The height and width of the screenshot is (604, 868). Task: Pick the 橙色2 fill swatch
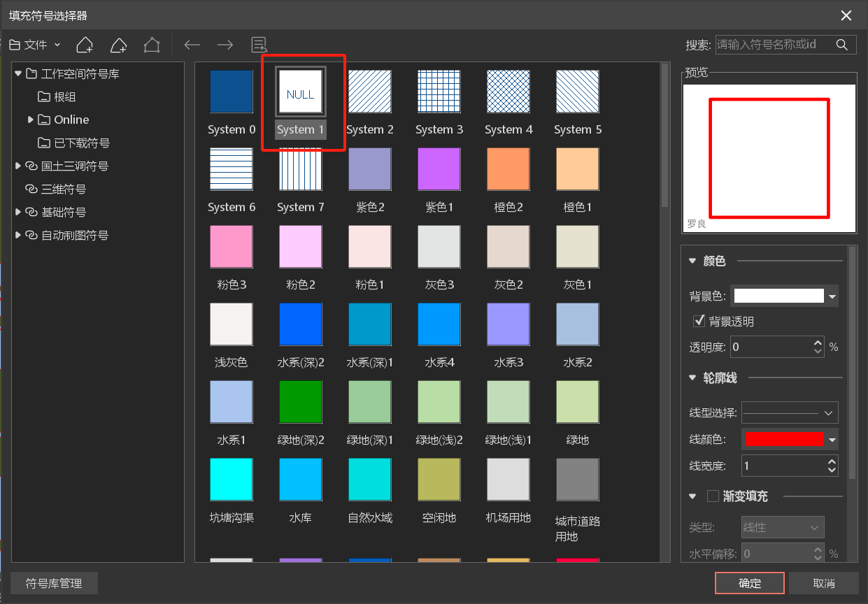[x=508, y=169]
